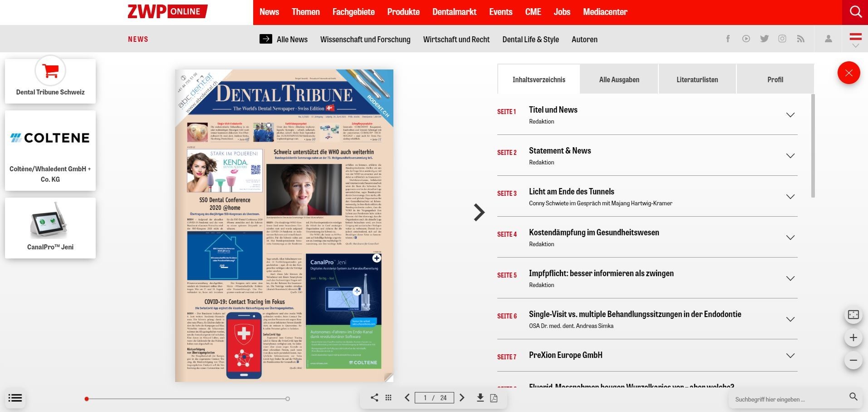
Task: Click the page slider red handle
Action: [86, 399]
